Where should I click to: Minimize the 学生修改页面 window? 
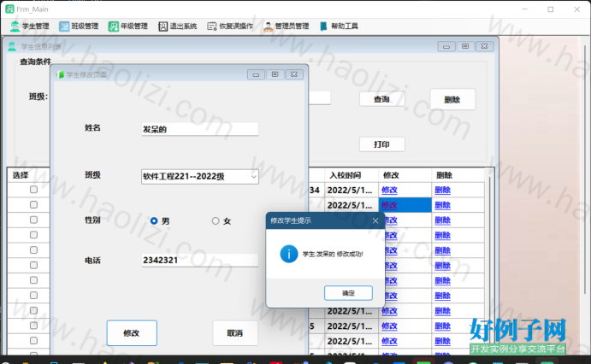pyautogui.click(x=256, y=74)
